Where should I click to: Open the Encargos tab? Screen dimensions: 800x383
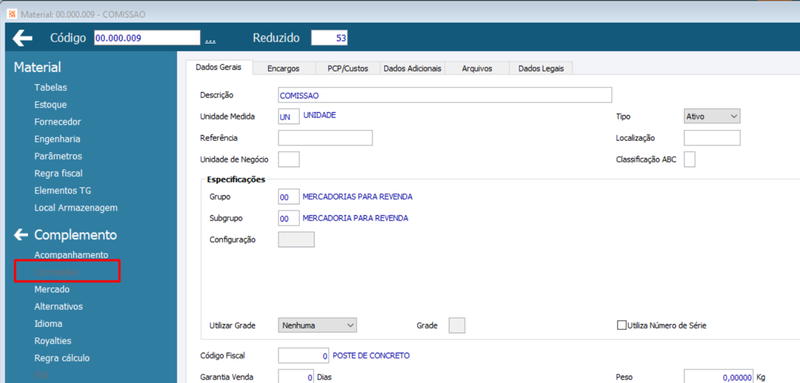pos(283,68)
